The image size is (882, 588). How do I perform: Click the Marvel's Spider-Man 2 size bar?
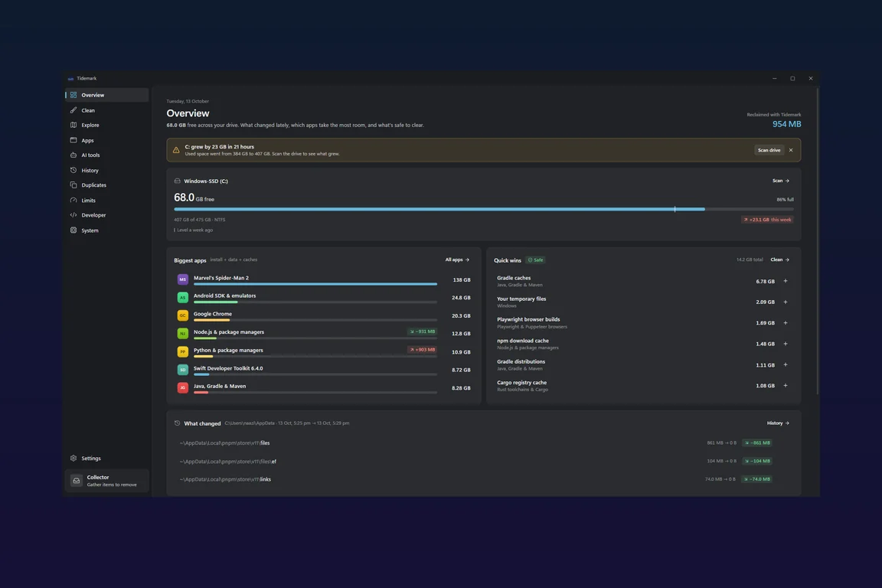(315, 284)
